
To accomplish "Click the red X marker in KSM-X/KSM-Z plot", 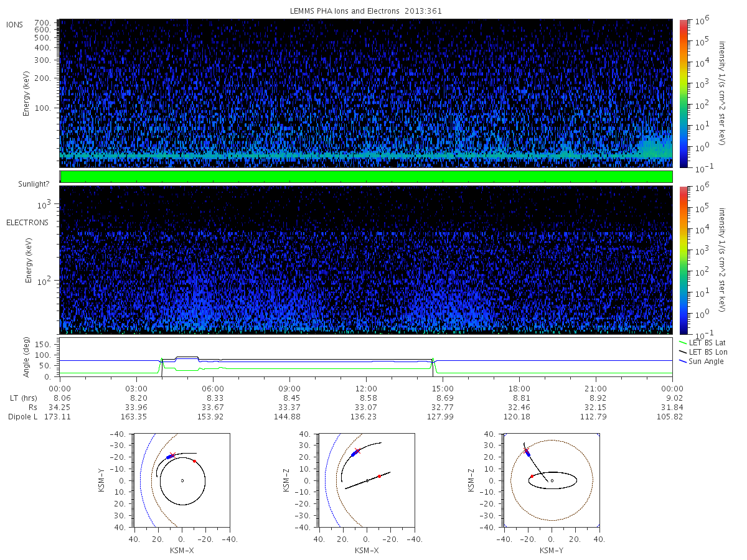I will pyautogui.click(x=357, y=450).
